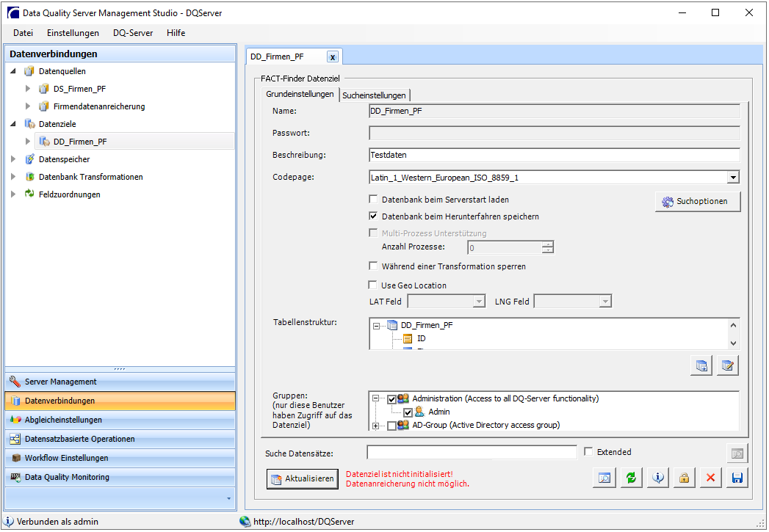This screenshot has width=769, height=532.
Task: Click the DS_Firmen_PF data source icon
Action: pyautogui.click(x=44, y=89)
